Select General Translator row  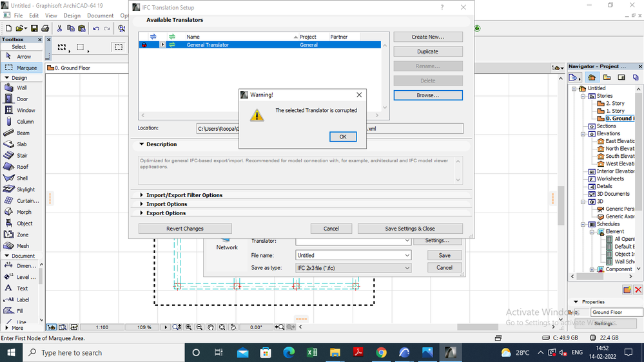[x=260, y=44]
